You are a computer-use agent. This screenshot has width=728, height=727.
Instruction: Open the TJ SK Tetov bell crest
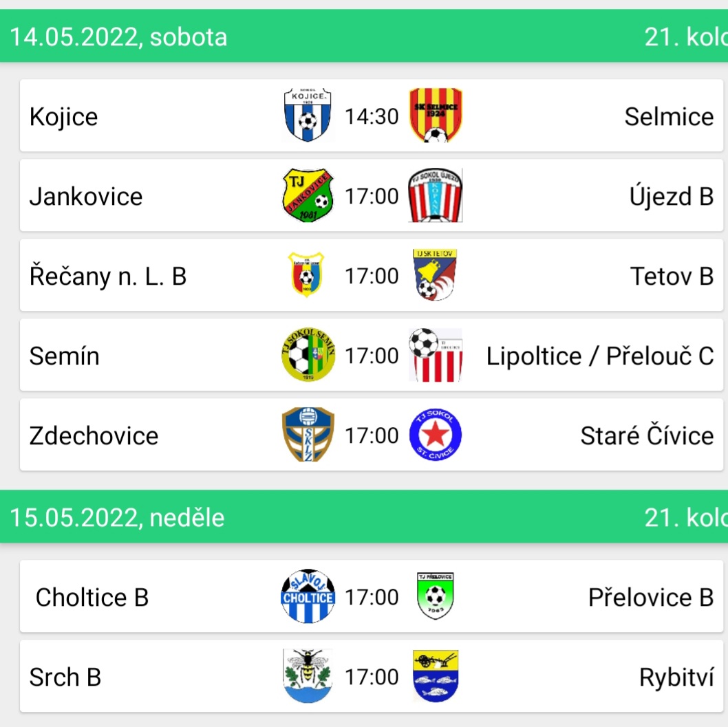pos(435,274)
